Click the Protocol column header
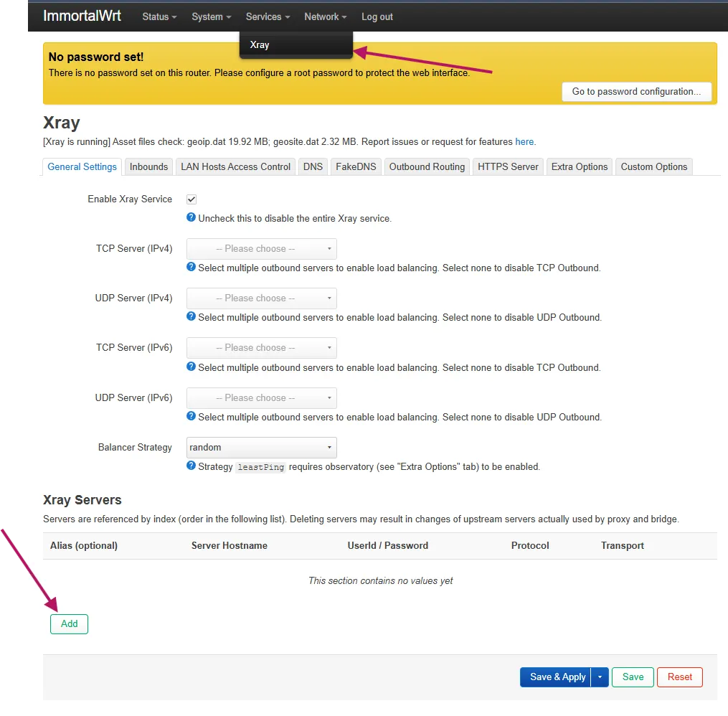Viewport: 728px width, 716px height. click(530, 545)
